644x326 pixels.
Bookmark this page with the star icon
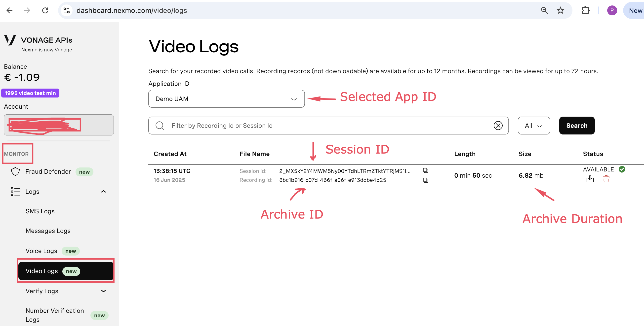[560, 10]
